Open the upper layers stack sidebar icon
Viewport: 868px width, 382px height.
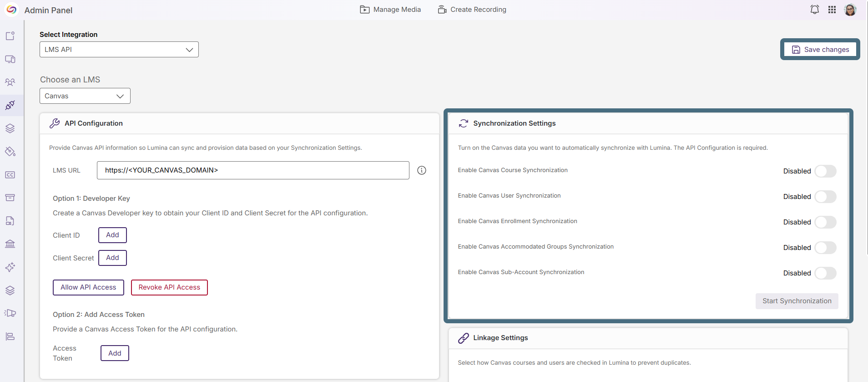coord(10,128)
